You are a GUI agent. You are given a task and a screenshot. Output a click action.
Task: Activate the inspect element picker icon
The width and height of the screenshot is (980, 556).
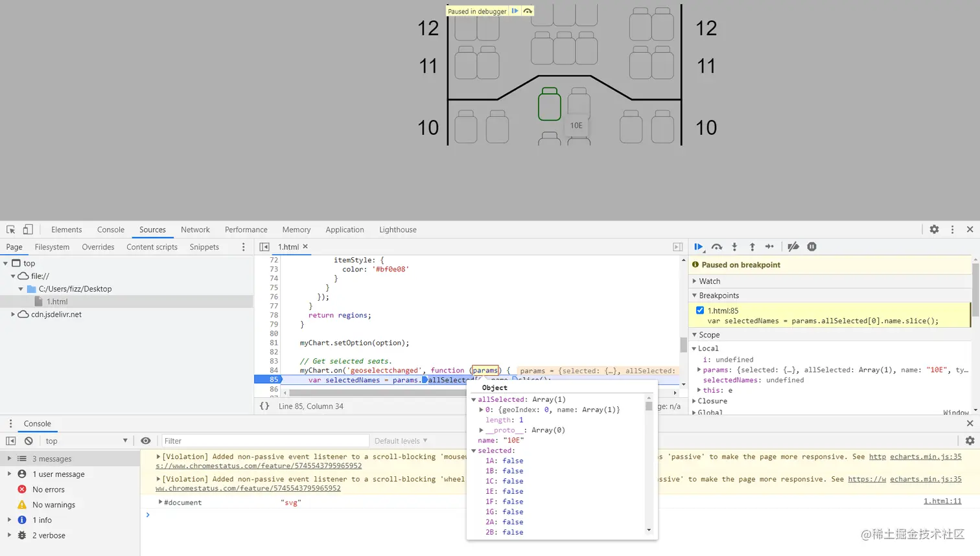11,229
